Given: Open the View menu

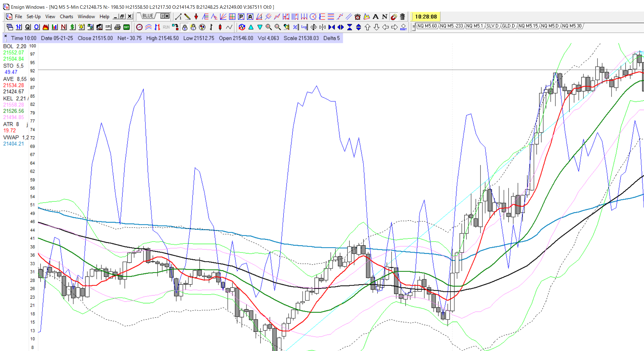Looking at the screenshot, I should tap(50, 17).
